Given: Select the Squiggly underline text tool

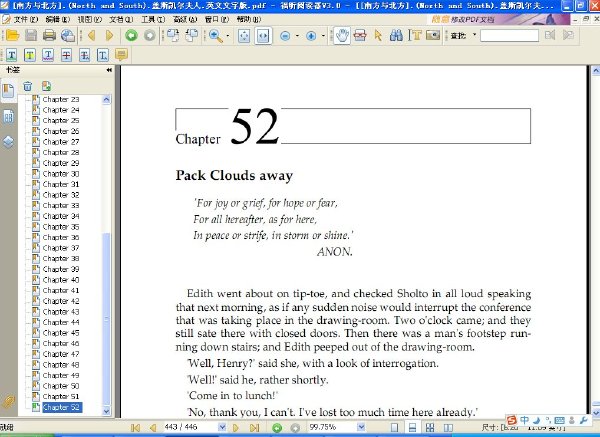Looking at the screenshot, I should (x=48, y=55).
